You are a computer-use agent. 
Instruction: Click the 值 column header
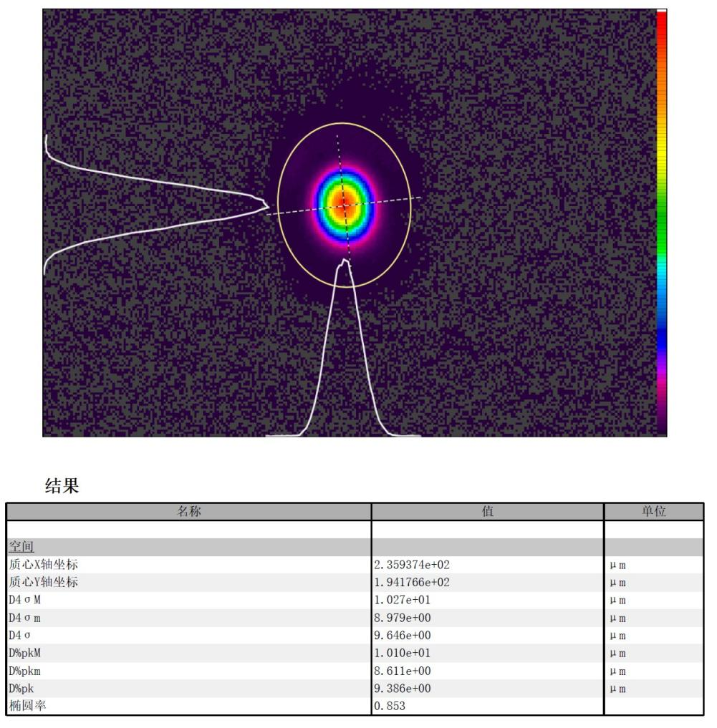[488, 511]
